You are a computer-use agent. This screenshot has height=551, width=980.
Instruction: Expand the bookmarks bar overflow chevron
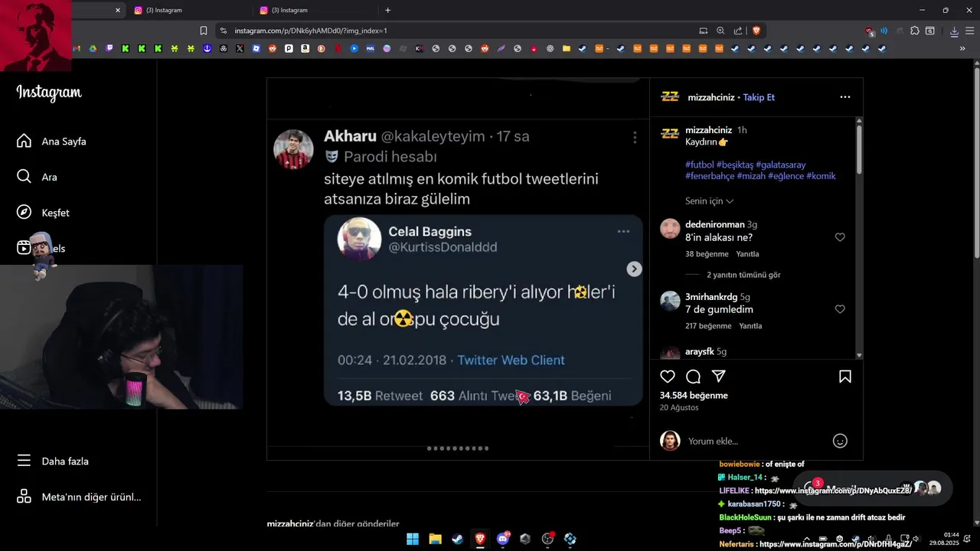click(x=962, y=49)
